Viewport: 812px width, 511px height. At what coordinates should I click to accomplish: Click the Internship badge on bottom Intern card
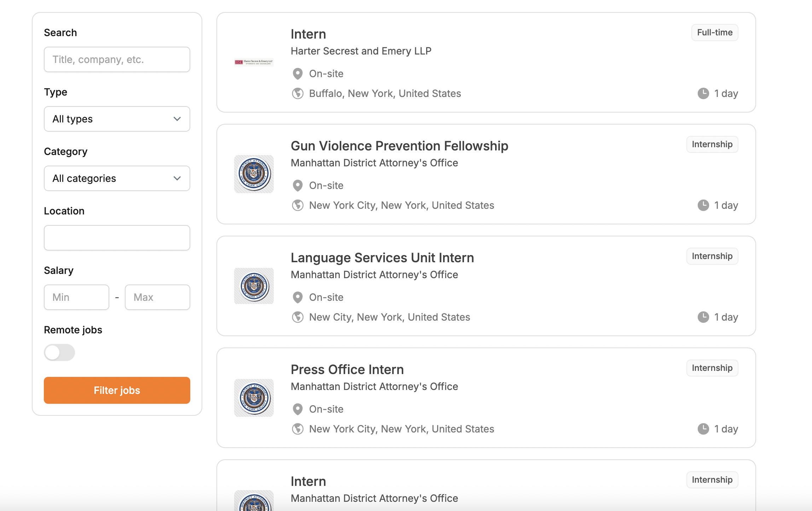tap(712, 480)
